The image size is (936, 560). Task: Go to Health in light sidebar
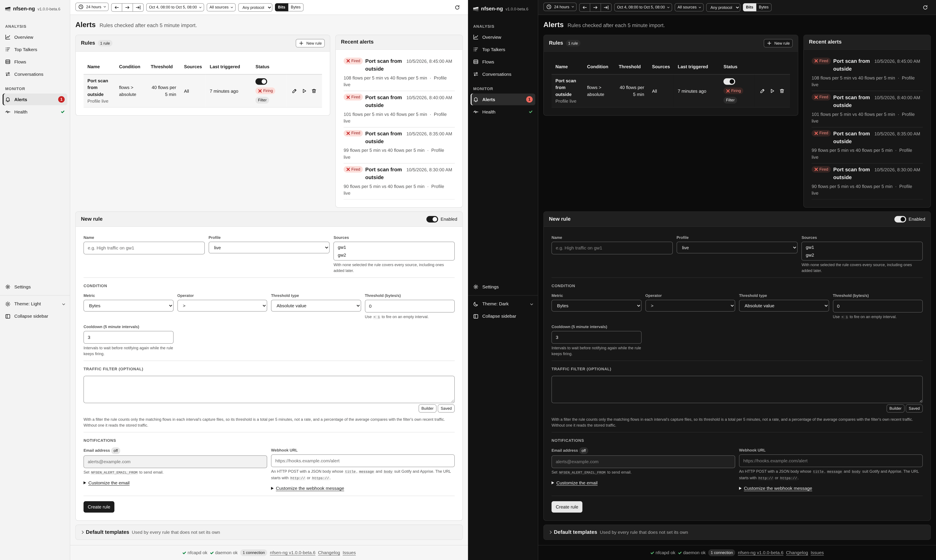coord(35,112)
